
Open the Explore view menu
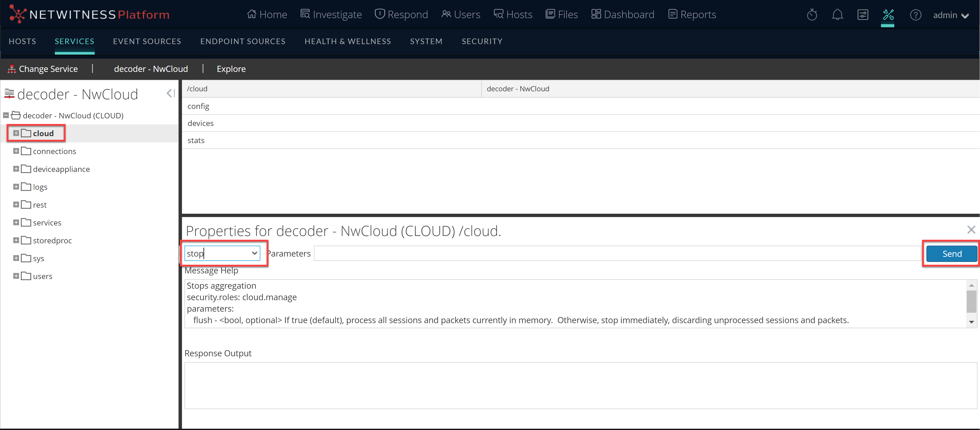click(x=231, y=69)
